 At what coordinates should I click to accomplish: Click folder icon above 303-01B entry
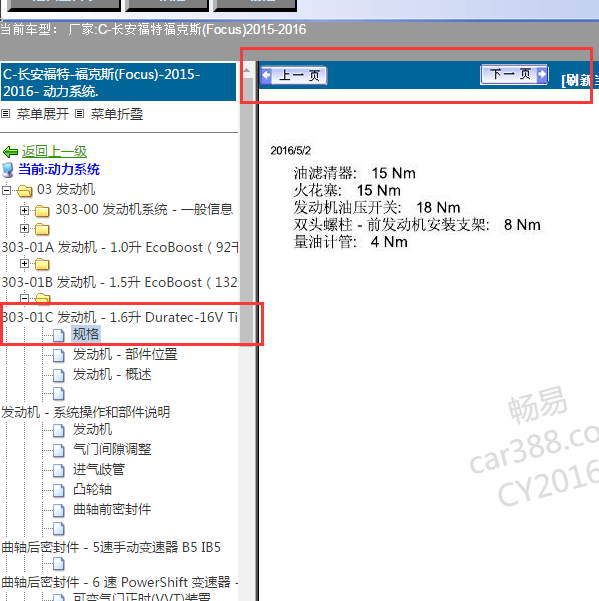(x=42, y=264)
